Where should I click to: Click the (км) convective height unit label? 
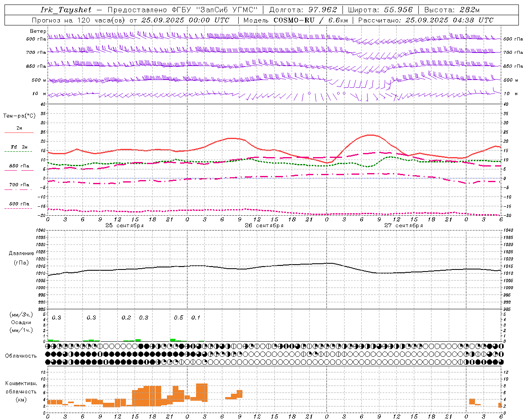21,399
